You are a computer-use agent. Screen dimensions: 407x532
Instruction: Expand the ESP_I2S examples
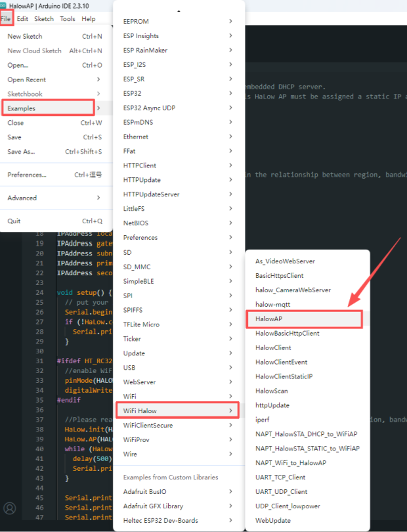click(179, 64)
